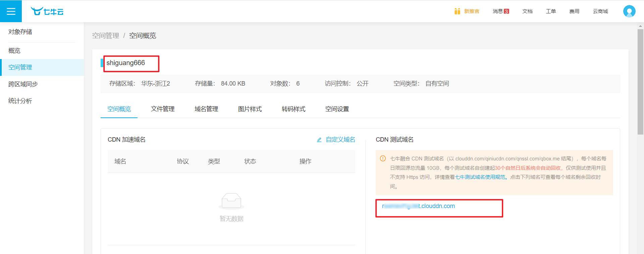Click the empty data inbox icon
Viewport: 644px width, 254px height.
pos(231,201)
